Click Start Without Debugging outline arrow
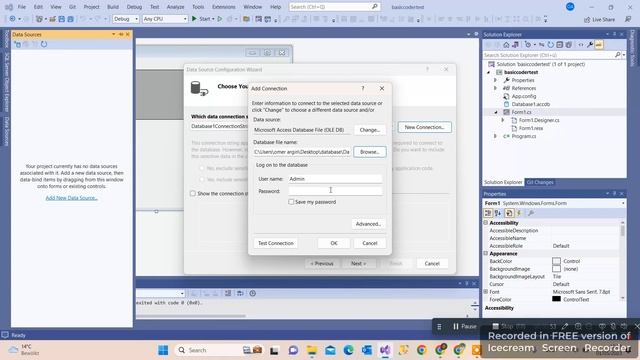This screenshot has height=360, width=640. [x=220, y=19]
